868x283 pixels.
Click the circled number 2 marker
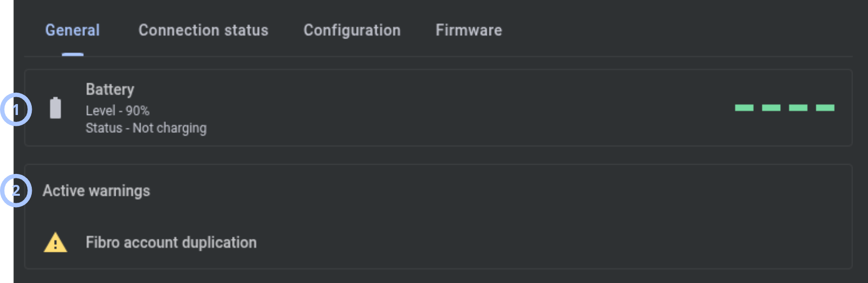(16, 190)
